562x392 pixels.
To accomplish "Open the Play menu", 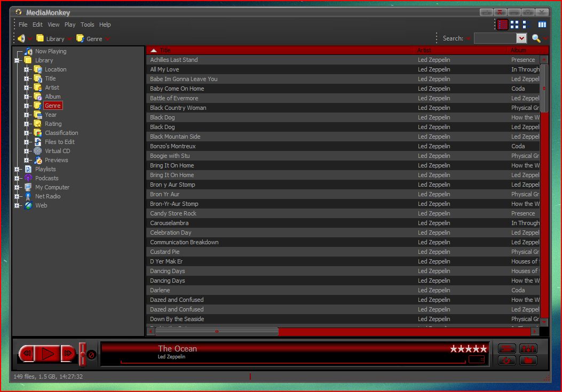I will 70,25.
